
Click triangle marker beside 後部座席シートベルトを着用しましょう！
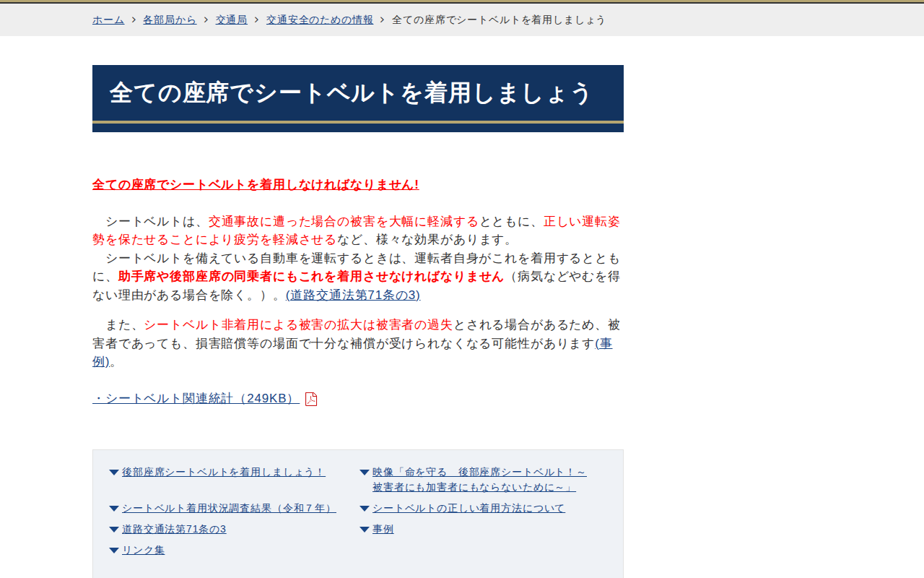114,473
